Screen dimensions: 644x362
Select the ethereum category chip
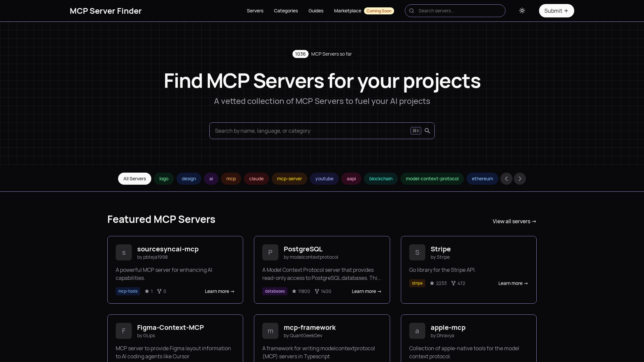pos(482,179)
